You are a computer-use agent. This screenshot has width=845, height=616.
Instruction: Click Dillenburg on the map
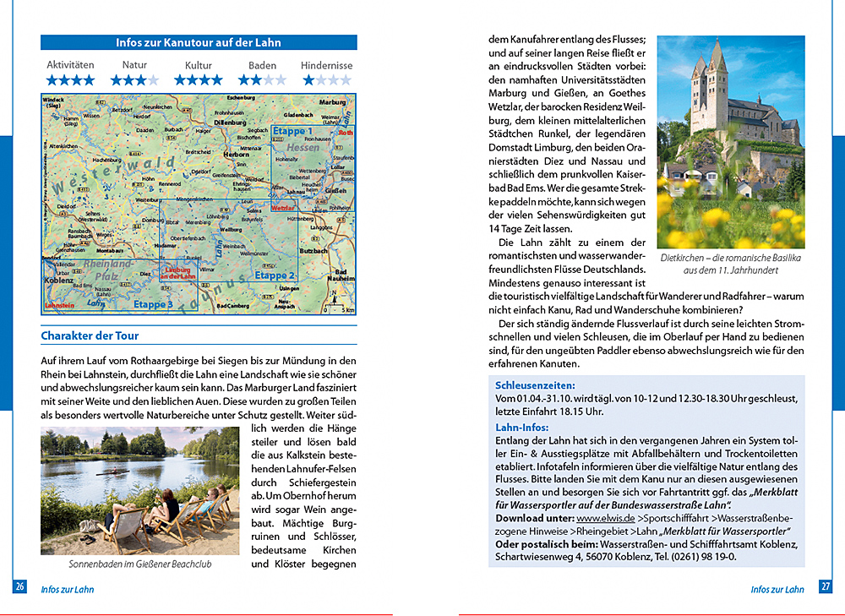click(230, 123)
